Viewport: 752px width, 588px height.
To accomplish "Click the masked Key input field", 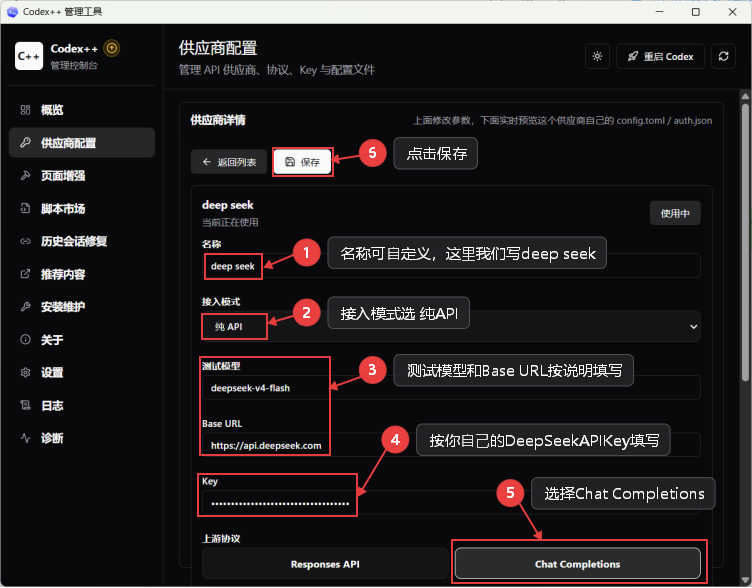I will click(451, 503).
